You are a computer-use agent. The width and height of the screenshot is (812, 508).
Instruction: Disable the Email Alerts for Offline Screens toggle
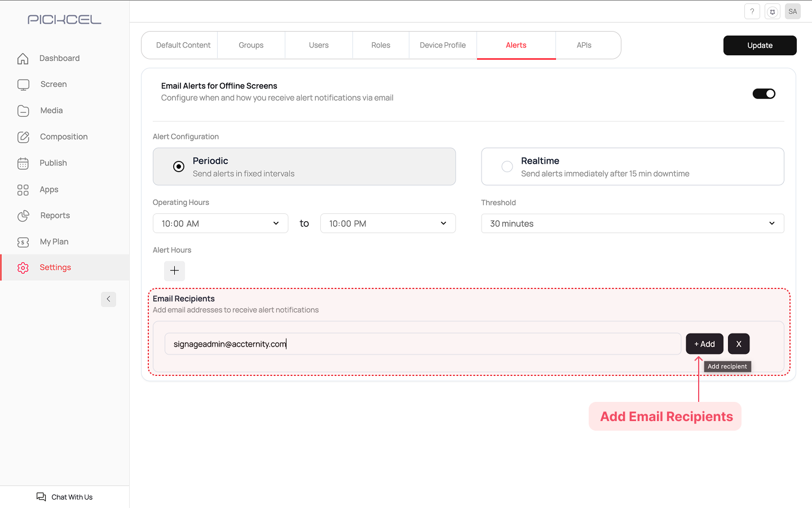click(764, 94)
